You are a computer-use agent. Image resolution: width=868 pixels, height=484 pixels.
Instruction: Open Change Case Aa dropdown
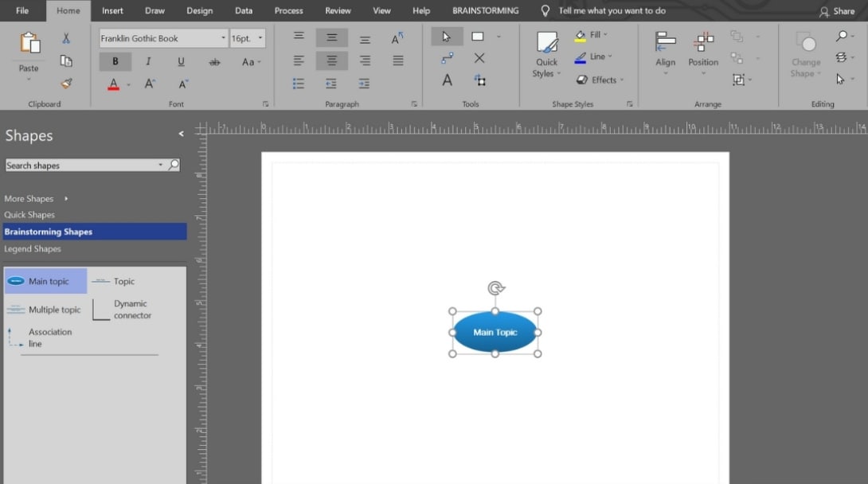click(251, 62)
